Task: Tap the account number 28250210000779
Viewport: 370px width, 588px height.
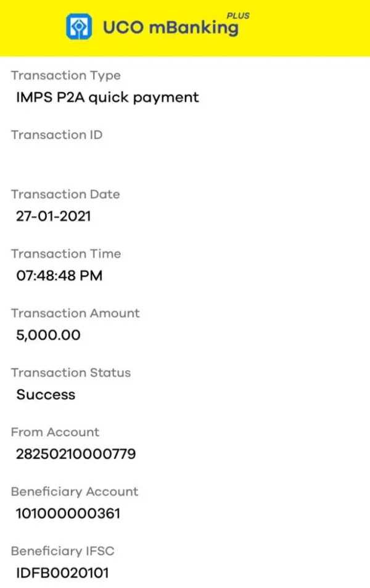Action: 76,455
